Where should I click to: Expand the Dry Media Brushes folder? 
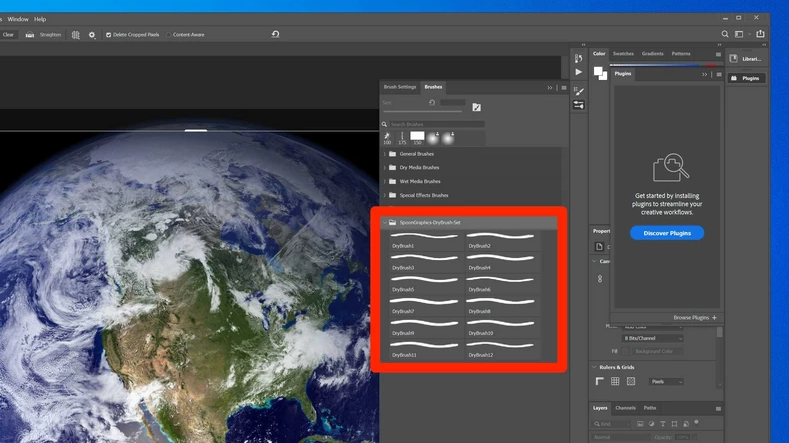[384, 168]
